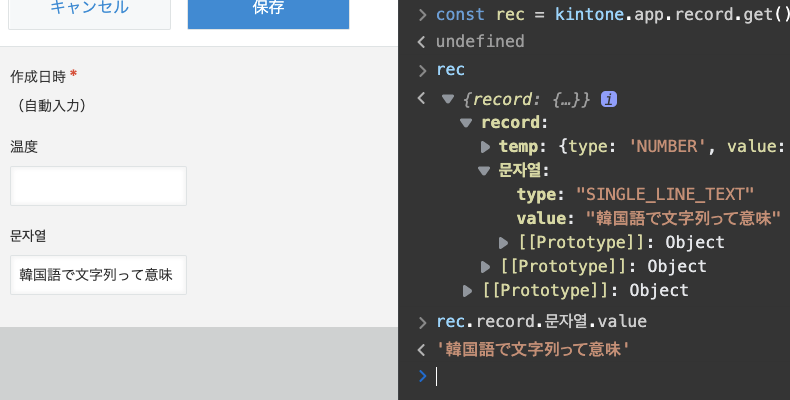The width and height of the screenshot is (790, 400).
Task: Select the "SINGLE_LINE_TEXT" type value
Action: (665, 194)
